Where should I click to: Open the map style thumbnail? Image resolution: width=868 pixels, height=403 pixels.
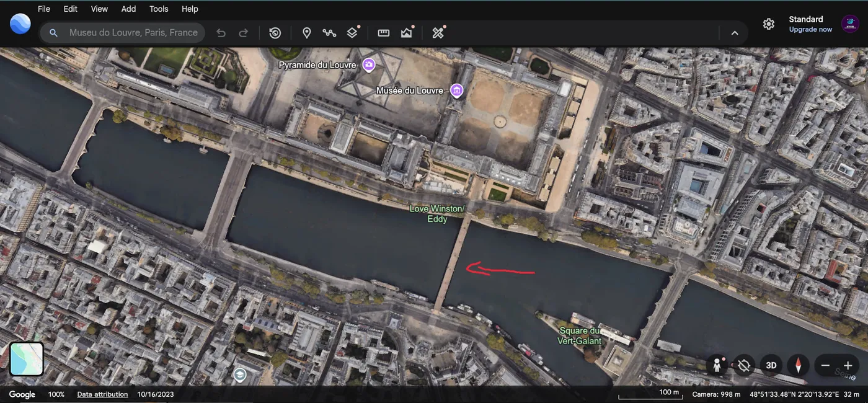click(27, 359)
